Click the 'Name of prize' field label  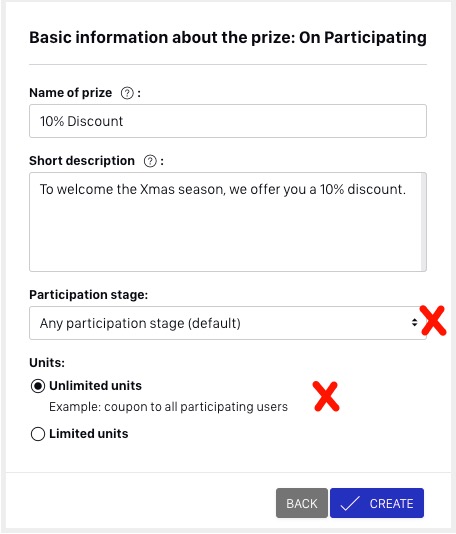coord(70,93)
